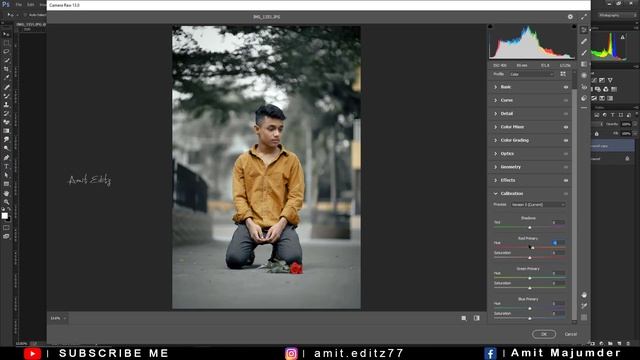Select Photoshop Move tool

click(6, 34)
